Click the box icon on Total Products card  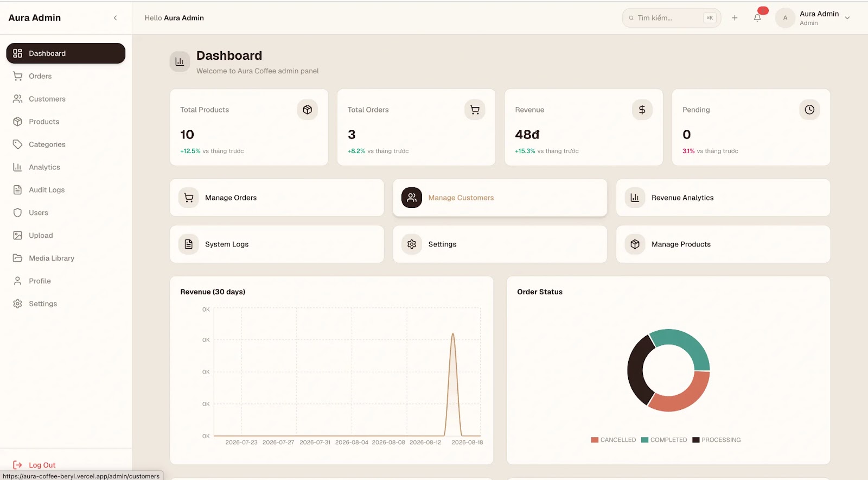coord(308,110)
